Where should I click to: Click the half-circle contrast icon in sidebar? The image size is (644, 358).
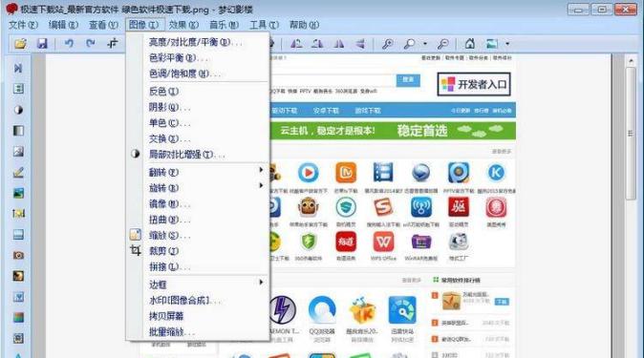18,110
